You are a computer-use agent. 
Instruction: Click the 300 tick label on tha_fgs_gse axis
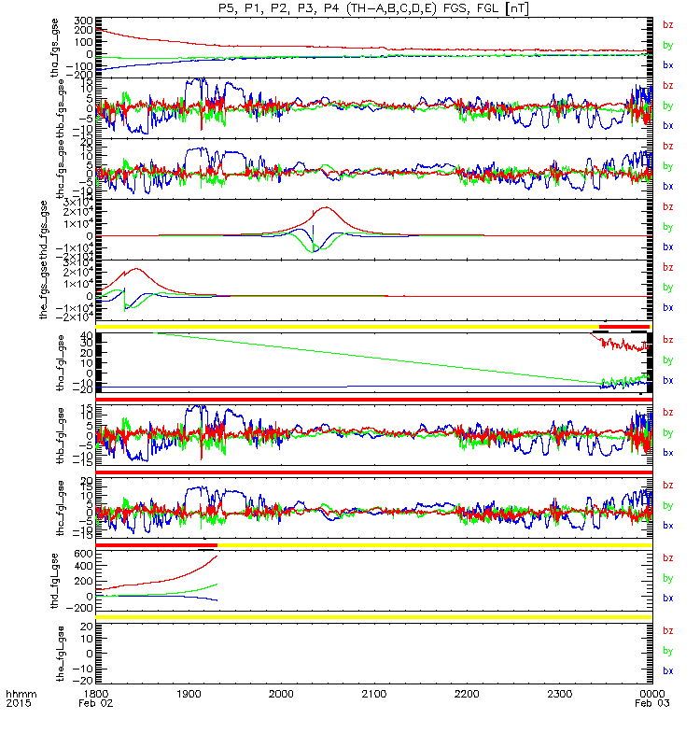pyautogui.click(x=83, y=21)
